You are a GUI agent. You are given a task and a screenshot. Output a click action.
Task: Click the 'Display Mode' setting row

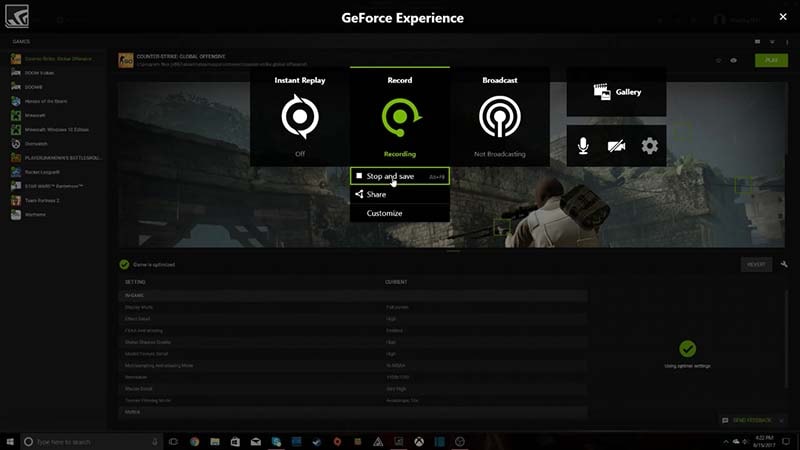point(353,307)
